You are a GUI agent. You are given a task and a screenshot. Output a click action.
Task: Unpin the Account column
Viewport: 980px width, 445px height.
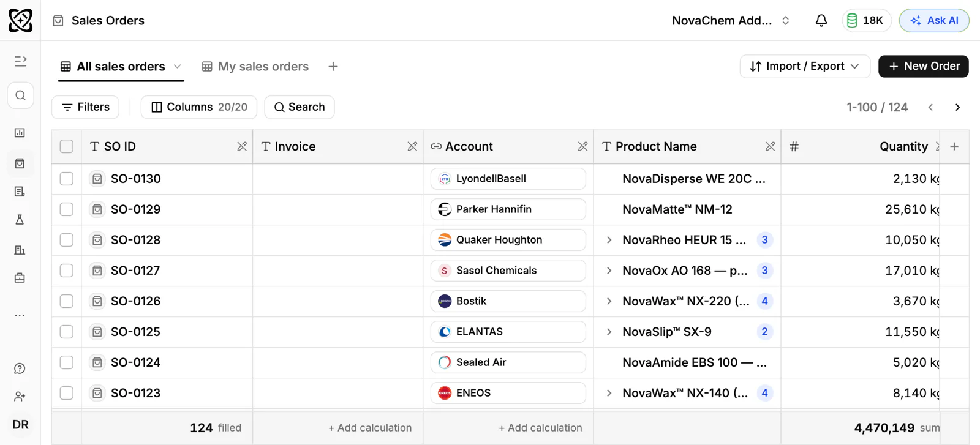[582, 146]
